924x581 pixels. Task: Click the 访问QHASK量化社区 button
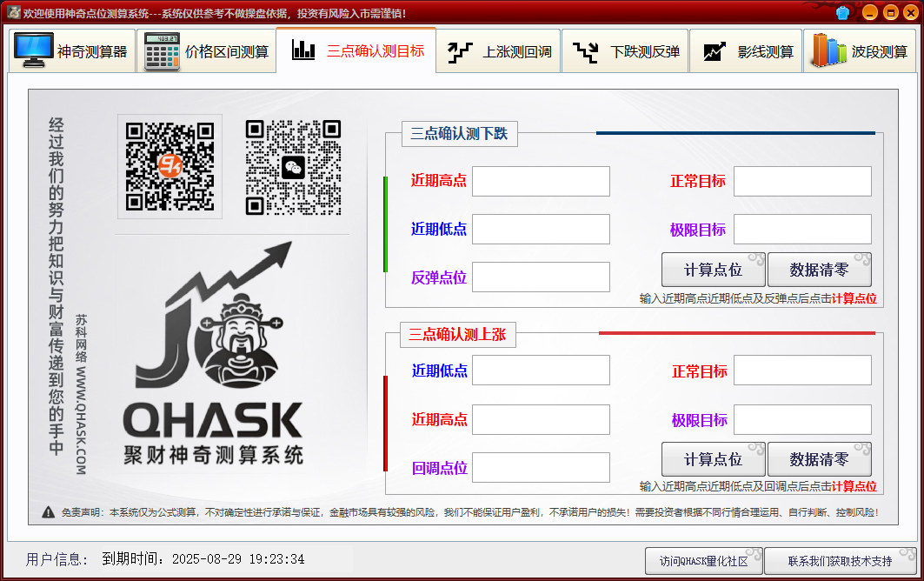tap(703, 561)
